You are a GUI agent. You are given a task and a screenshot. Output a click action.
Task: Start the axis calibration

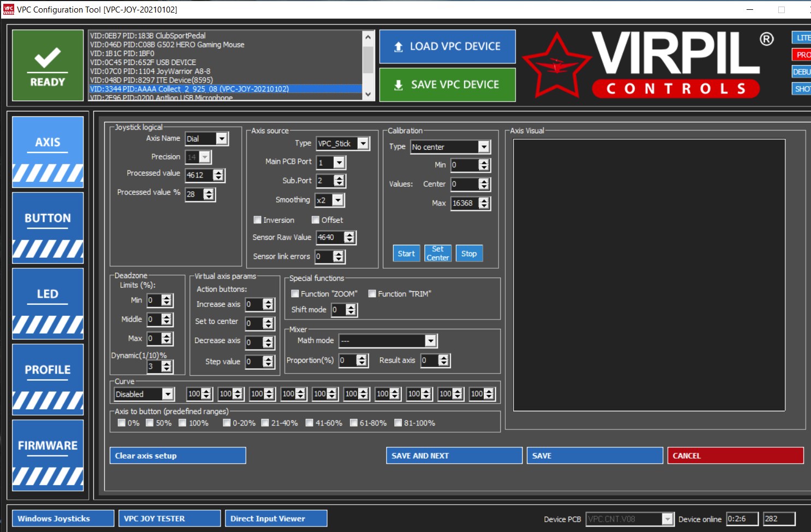406,253
